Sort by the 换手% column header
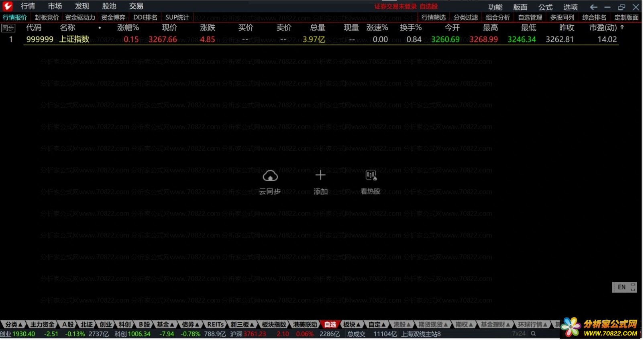This screenshot has height=340, width=644. pyautogui.click(x=411, y=27)
